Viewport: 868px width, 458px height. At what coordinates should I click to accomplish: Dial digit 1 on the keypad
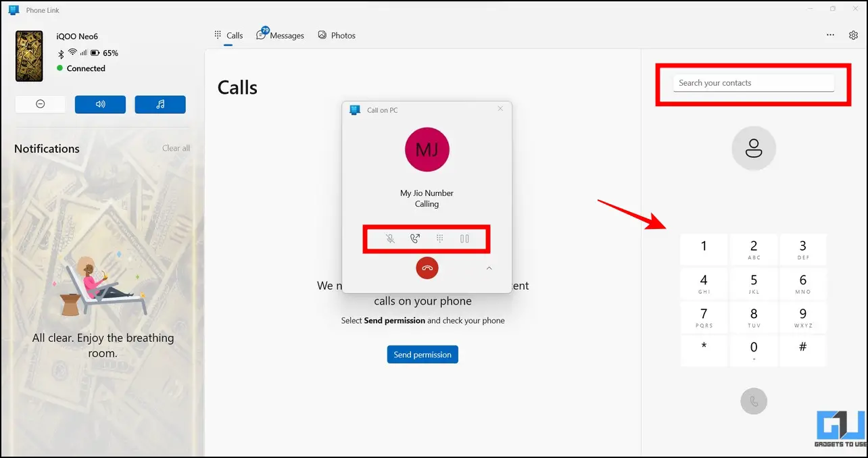point(704,249)
